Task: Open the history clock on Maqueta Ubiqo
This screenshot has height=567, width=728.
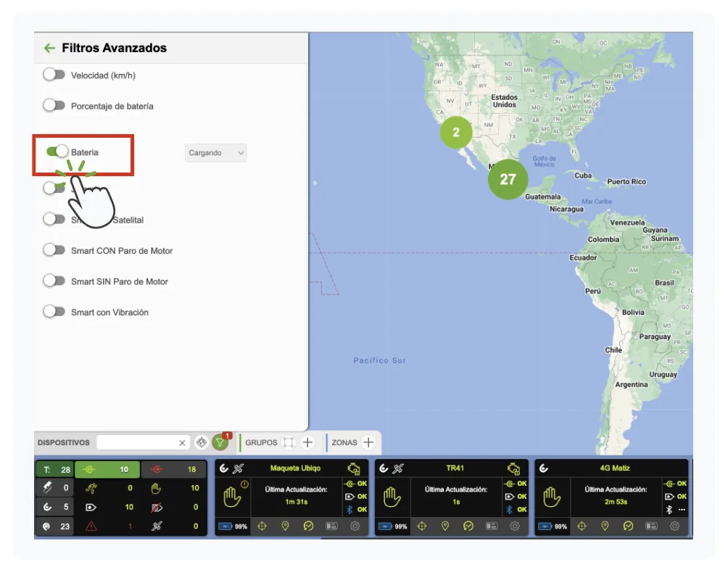Action: pos(308,526)
